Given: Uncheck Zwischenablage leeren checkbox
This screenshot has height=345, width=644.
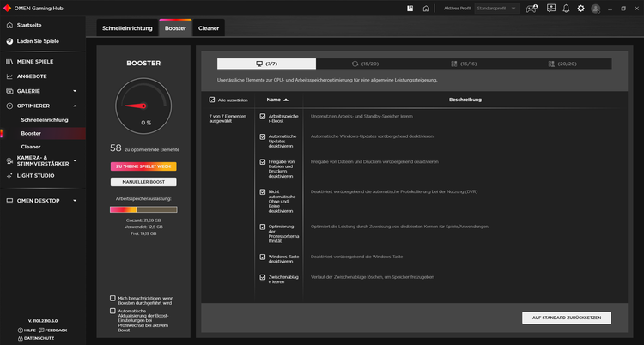Looking at the screenshot, I should coord(263,278).
